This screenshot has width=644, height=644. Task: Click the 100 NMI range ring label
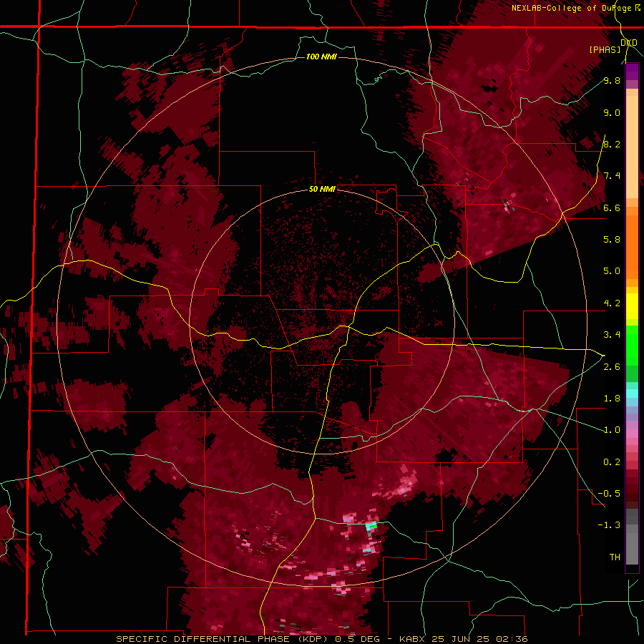pos(321,57)
